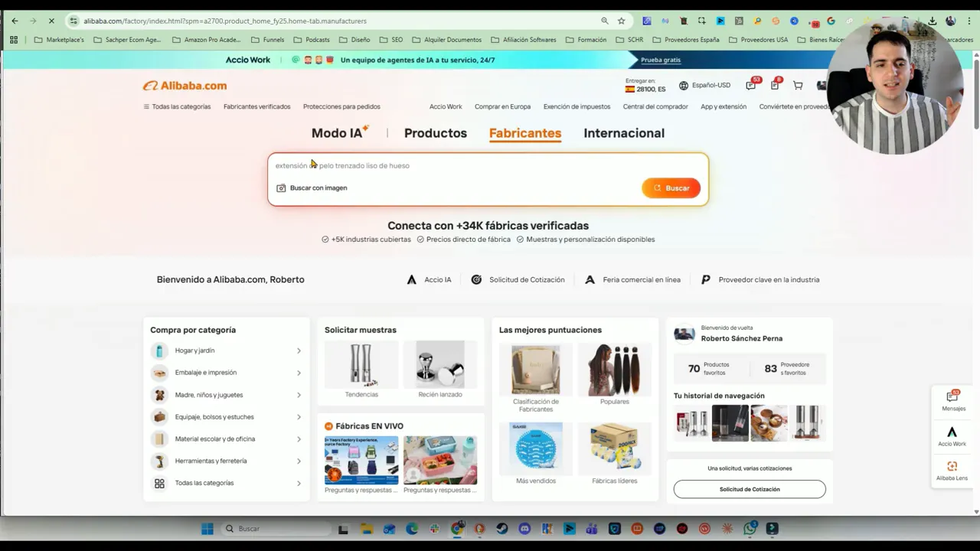Expand the Equipaje, bolsos y estuches chevron

point(299,417)
